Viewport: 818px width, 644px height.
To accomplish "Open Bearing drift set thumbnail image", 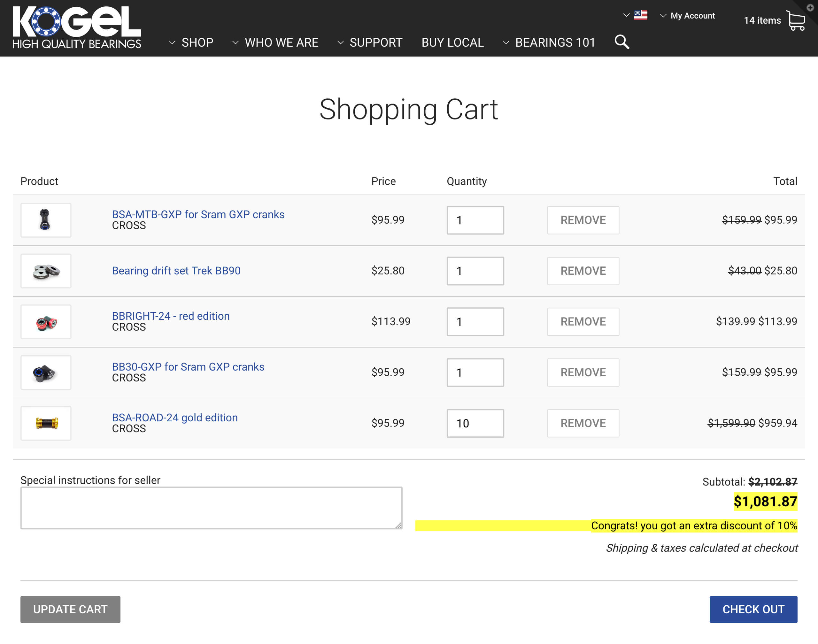I will click(x=46, y=271).
